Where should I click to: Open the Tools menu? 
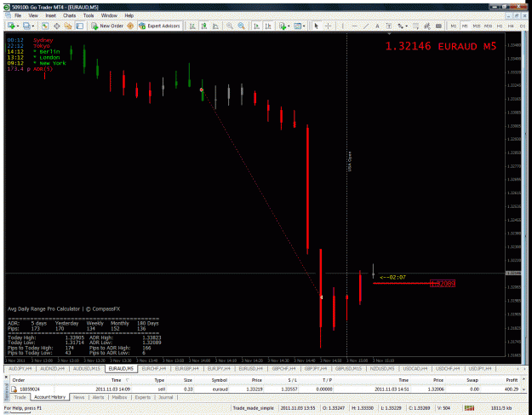(x=89, y=15)
